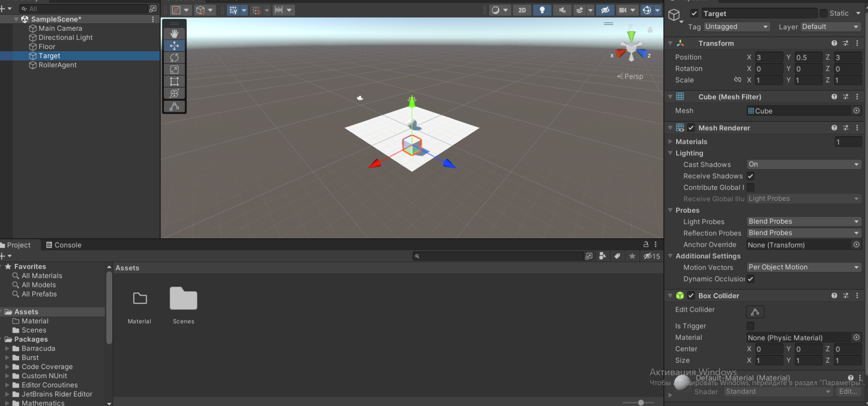Open custom editor tools in Scene toolbar
Image resolution: width=868 pixels, height=406 pixels.
click(174, 107)
